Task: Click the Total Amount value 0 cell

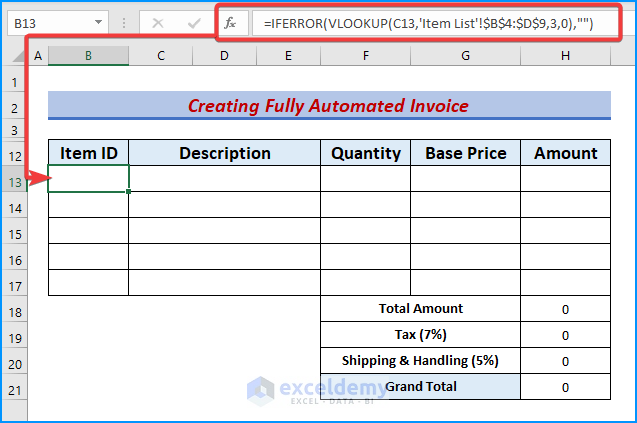Action: (566, 309)
